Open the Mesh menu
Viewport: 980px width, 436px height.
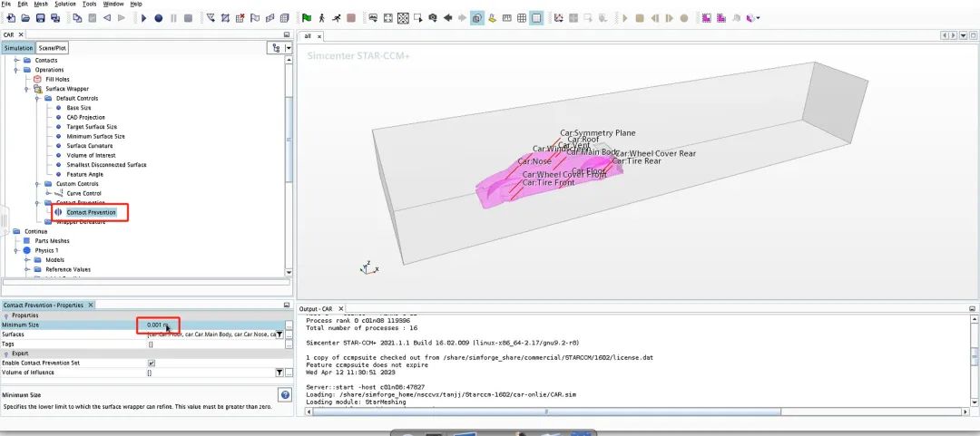(41, 4)
